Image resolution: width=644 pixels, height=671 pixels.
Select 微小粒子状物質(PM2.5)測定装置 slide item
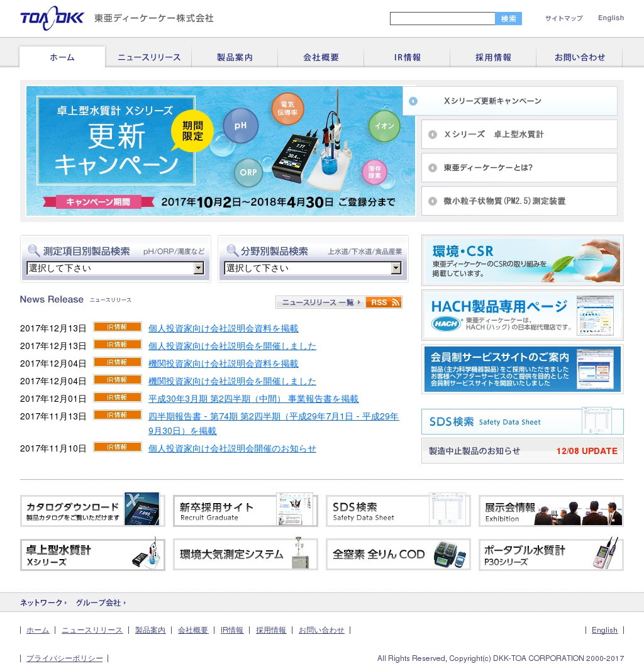[519, 201]
